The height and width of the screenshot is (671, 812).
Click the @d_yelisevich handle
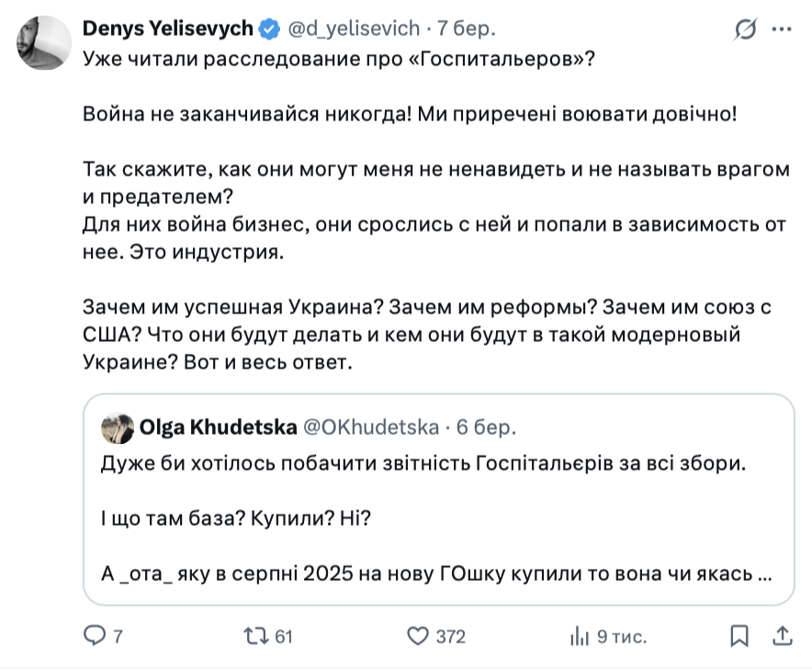(x=355, y=29)
